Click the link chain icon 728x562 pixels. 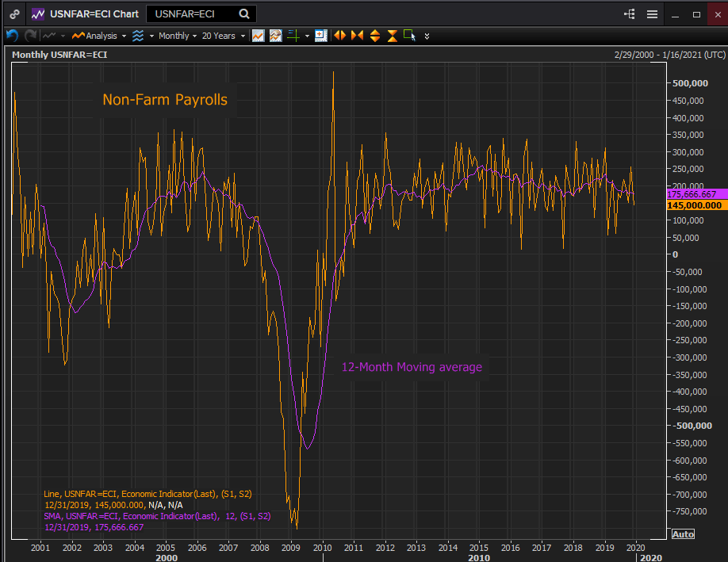coord(14,14)
